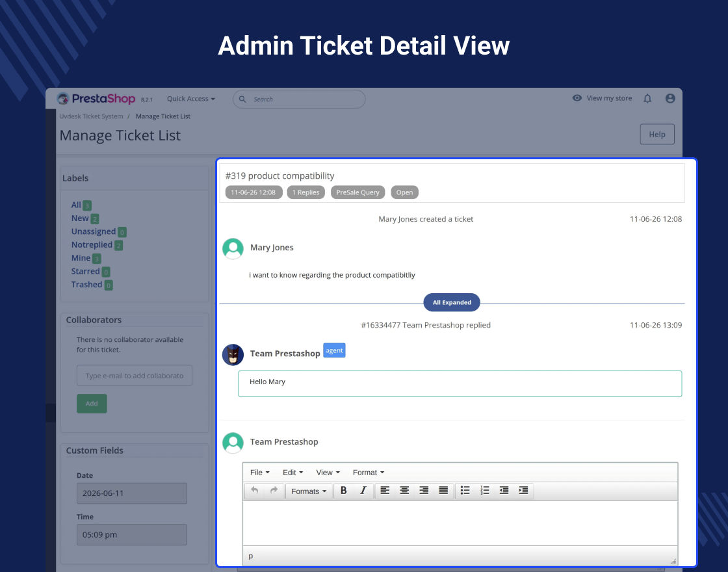
Task: Select the Notreplied tickets label
Action: 92,244
